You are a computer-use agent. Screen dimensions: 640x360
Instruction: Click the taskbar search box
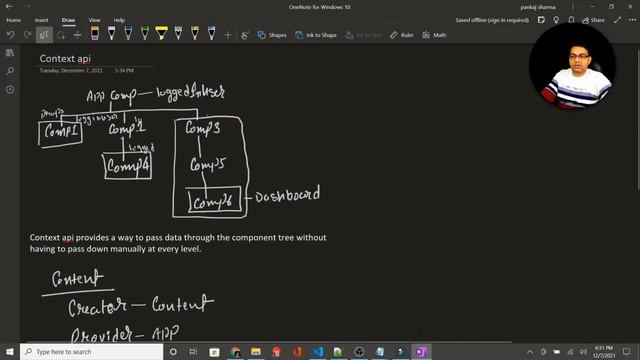coord(91,351)
